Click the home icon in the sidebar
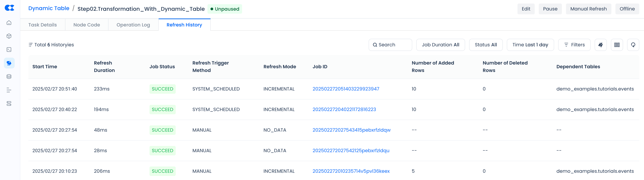Screen dimensions: 644x180 click(9, 23)
